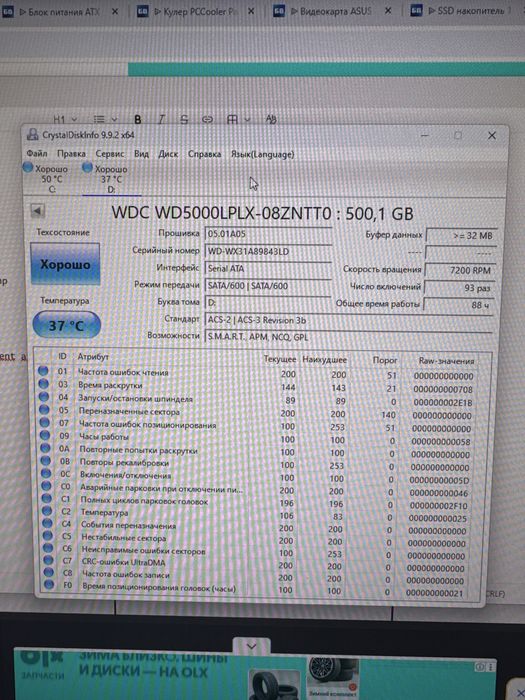
Task: Click the status dot for attribute C8
Action: pos(49,572)
